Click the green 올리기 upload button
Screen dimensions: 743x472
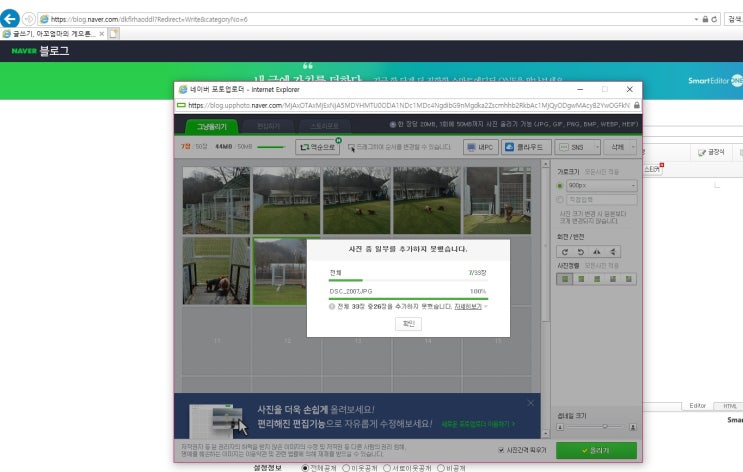pyautogui.click(x=596, y=451)
